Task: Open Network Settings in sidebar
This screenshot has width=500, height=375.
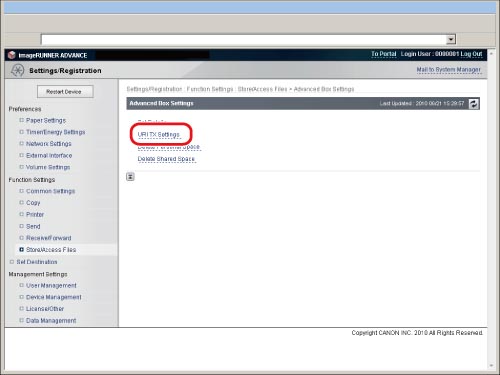Action: click(49, 144)
